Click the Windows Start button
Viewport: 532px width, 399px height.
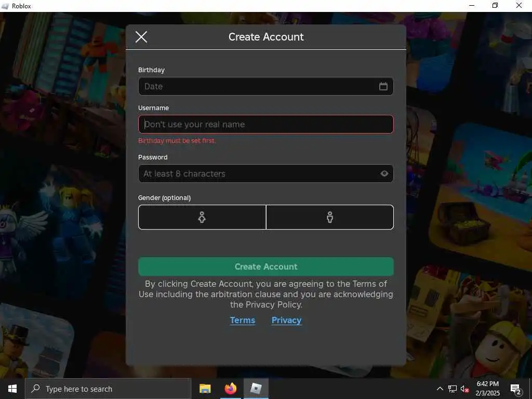(12, 389)
